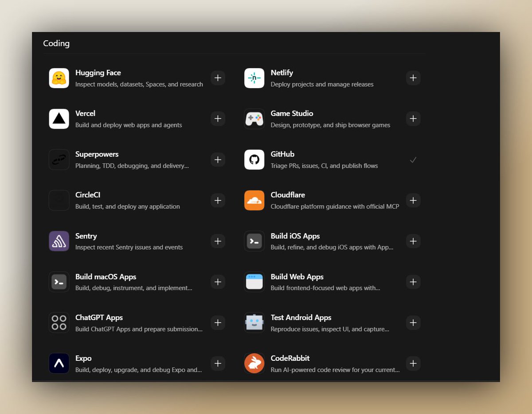The image size is (532, 414).
Task: Click the Coding section heading
Action: (x=56, y=43)
